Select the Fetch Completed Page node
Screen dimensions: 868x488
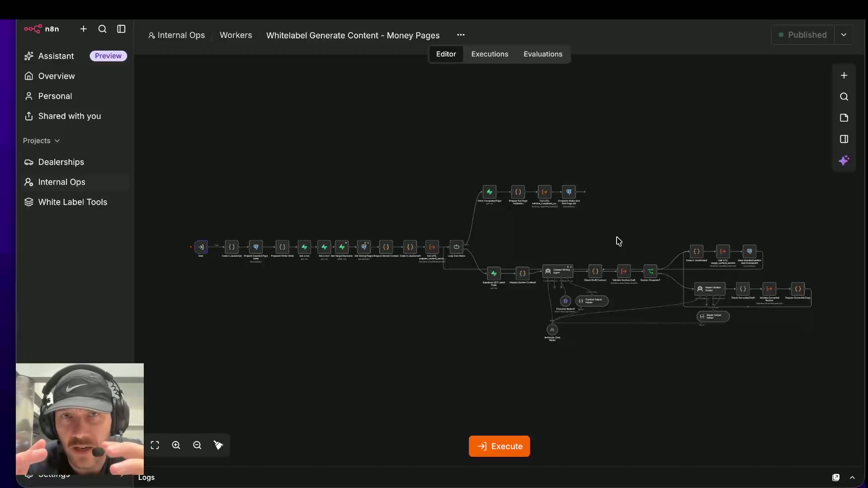point(490,192)
